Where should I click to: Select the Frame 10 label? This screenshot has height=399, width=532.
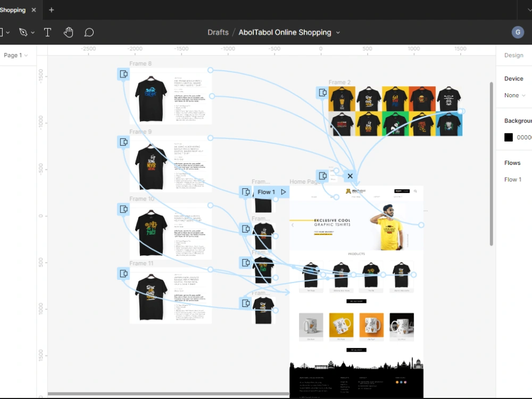[142, 199]
